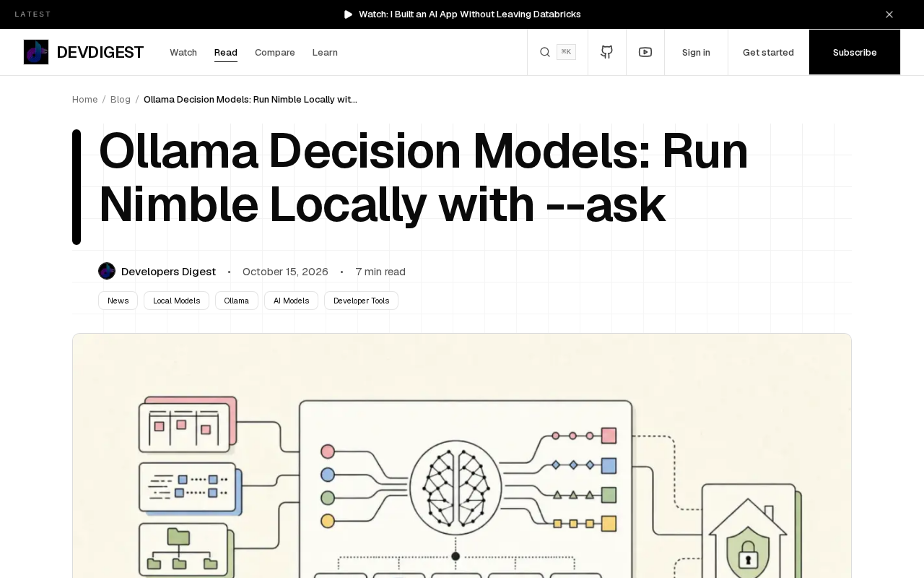Image resolution: width=924 pixels, height=578 pixels.
Task: Select the News tag
Action: (x=118, y=301)
